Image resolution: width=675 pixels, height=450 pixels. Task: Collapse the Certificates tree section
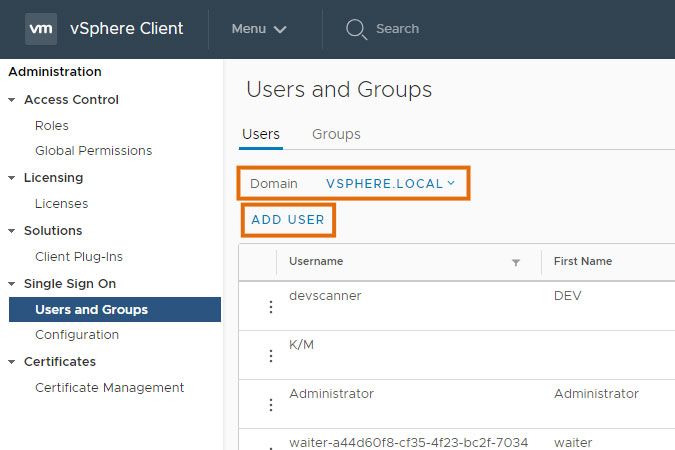tap(12, 362)
